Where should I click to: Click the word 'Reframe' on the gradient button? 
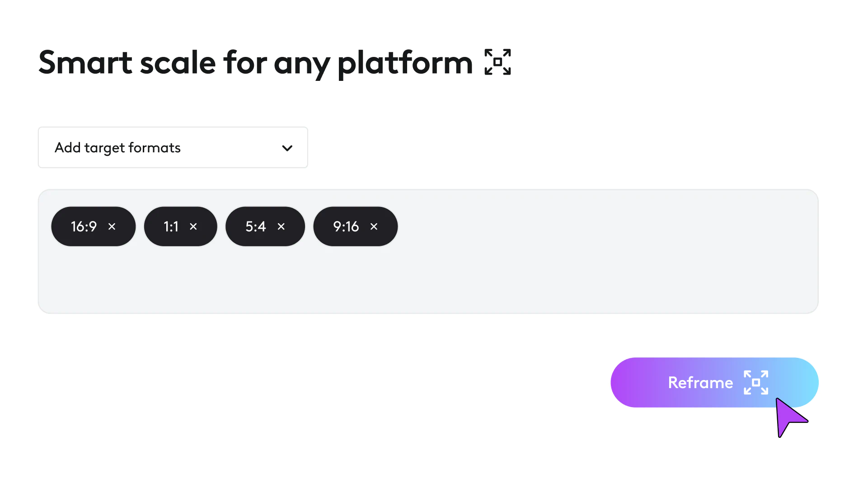coord(700,383)
